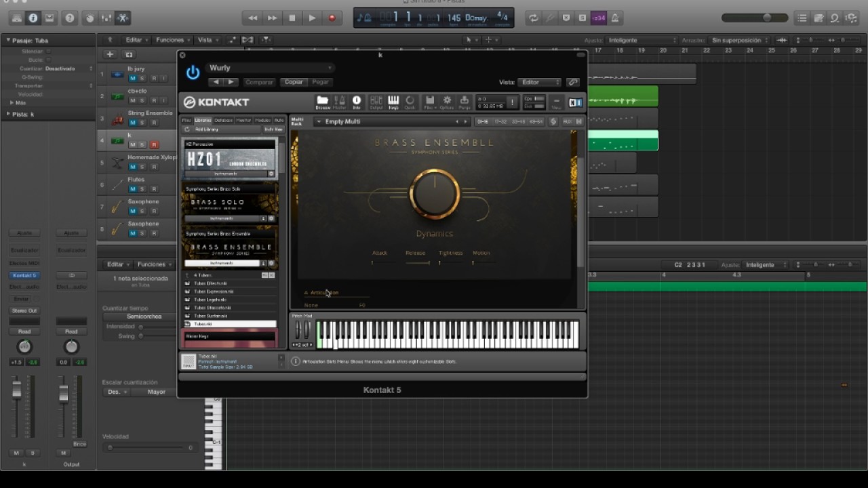Click the large Dynamics knob
868x488 pixels.
click(435, 194)
